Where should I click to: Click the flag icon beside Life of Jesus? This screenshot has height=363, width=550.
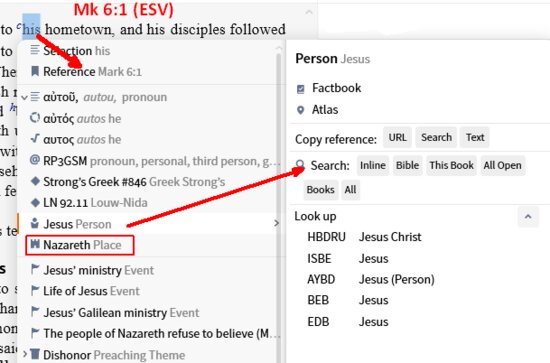pos(35,290)
